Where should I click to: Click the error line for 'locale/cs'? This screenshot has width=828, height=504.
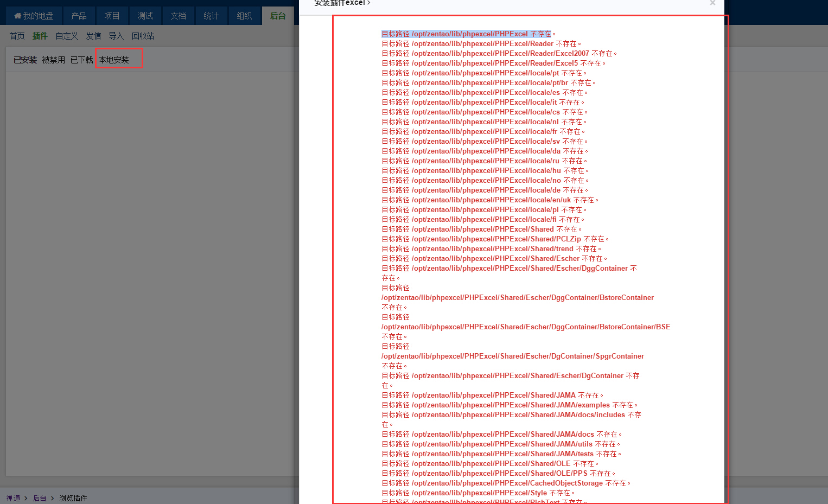point(485,112)
